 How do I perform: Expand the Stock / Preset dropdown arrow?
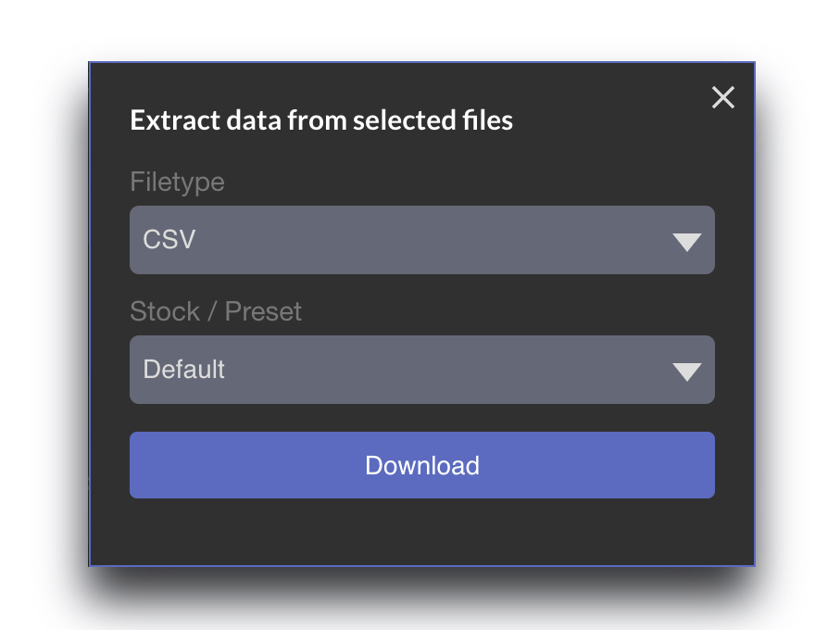pyautogui.click(x=686, y=372)
